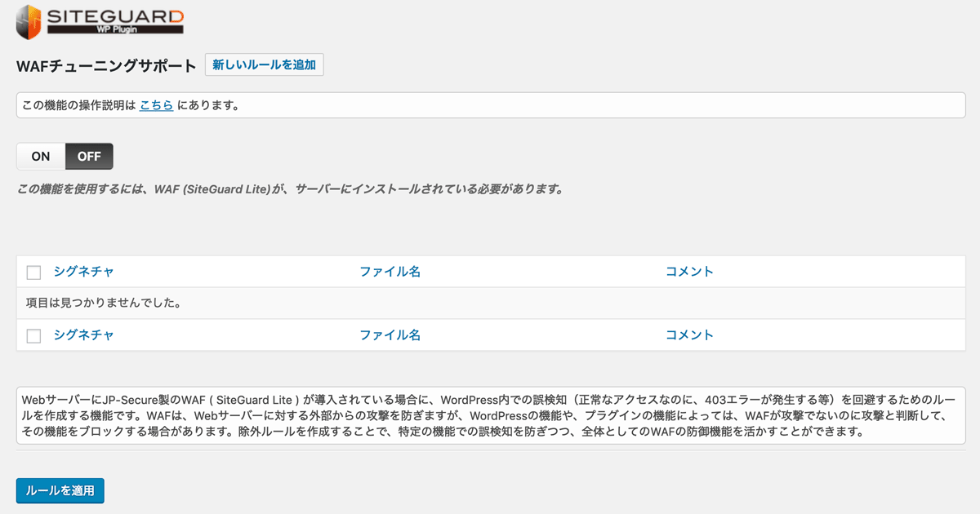980x514 pixels.
Task: Sort by シグネチャ in header row
Action: click(x=84, y=272)
